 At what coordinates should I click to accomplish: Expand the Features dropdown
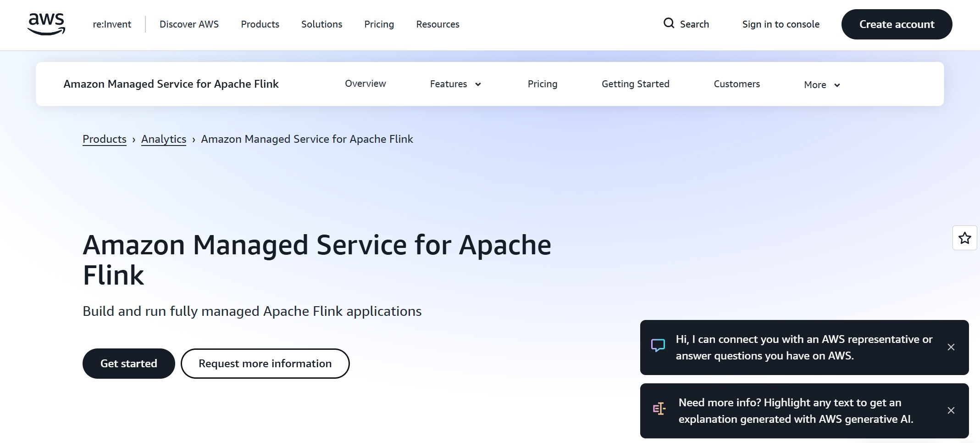(x=455, y=84)
